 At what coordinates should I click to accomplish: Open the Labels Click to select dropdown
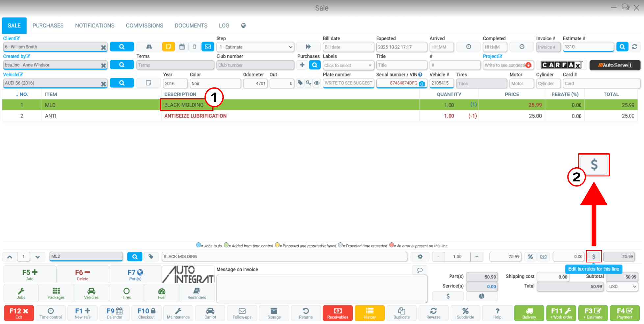(348, 65)
